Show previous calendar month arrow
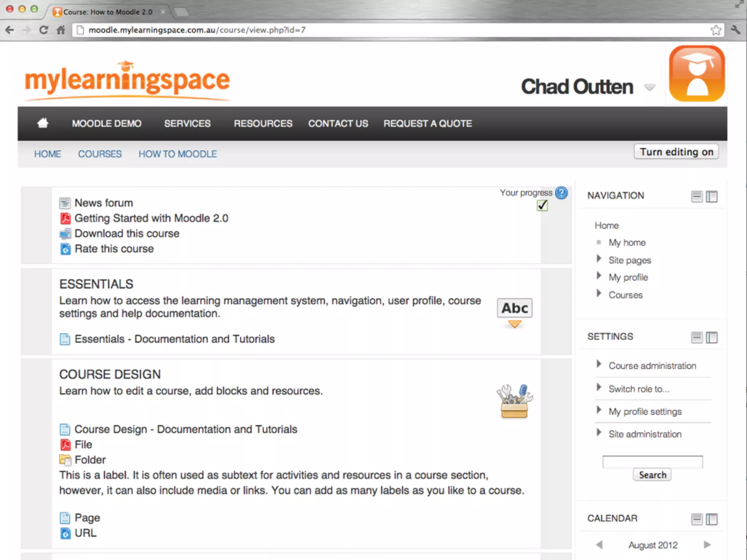 [599, 545]
